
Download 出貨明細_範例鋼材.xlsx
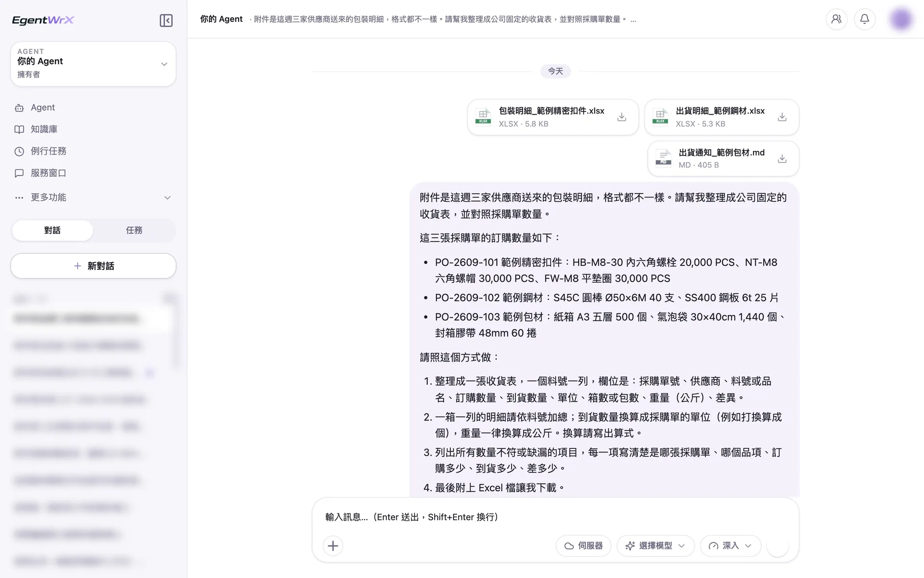(782, 117)
